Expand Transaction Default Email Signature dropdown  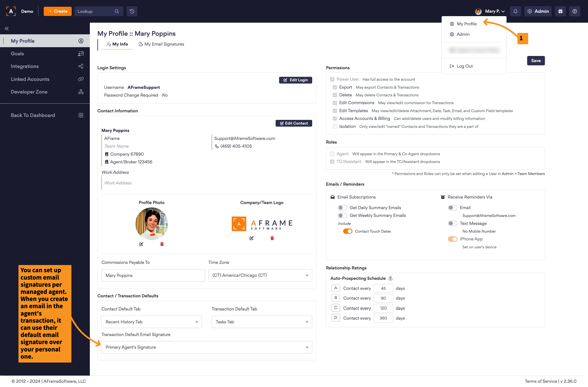pos(207,347)
